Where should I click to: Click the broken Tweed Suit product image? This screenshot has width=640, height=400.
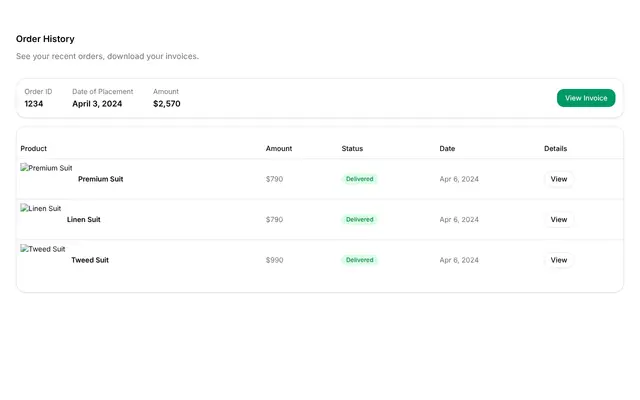click(43, 249)
